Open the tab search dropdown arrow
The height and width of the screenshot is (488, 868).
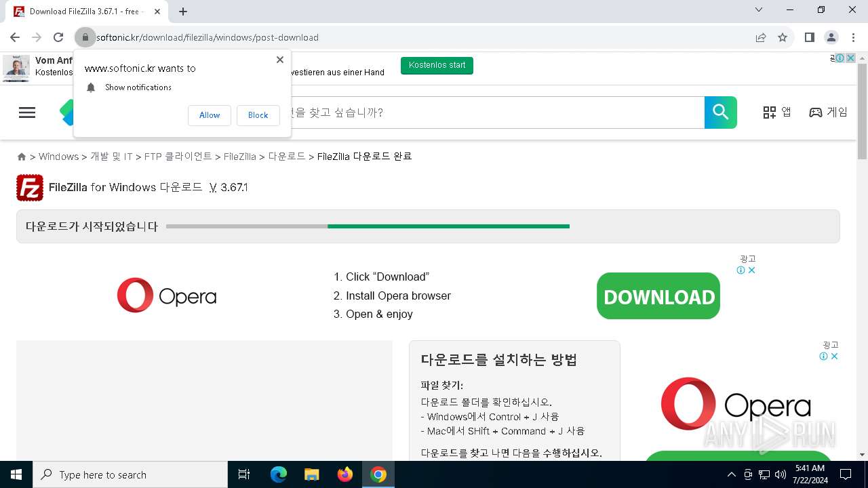tap(759, 9)
